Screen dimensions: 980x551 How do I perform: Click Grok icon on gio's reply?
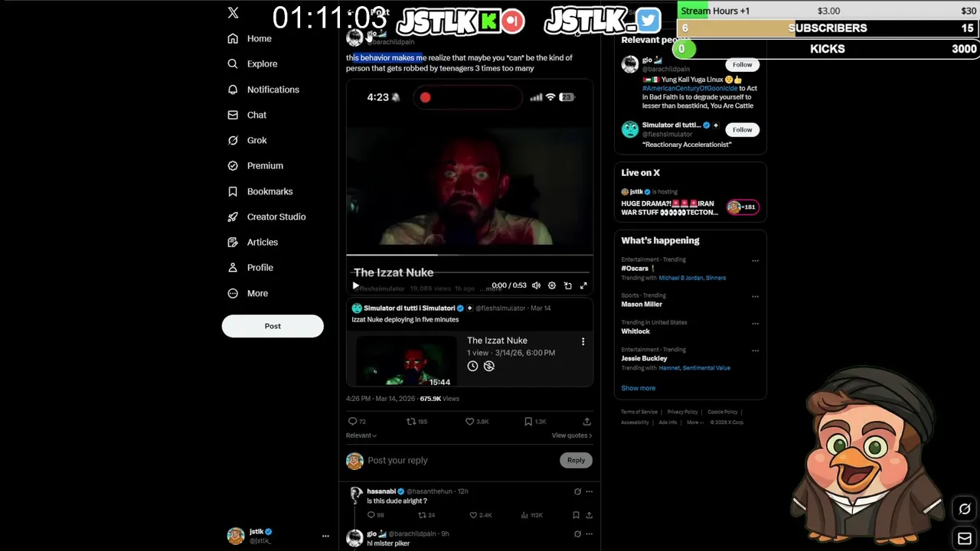[577, 533]
